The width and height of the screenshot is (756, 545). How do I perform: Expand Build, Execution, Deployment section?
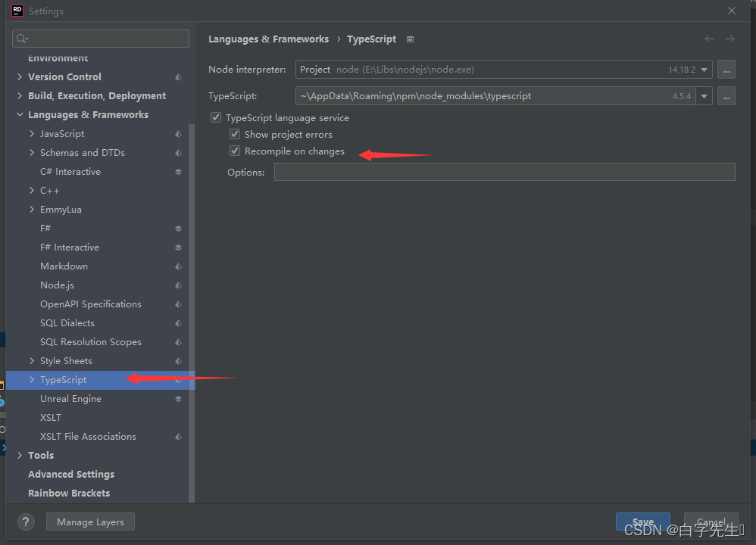click(20, 96)
